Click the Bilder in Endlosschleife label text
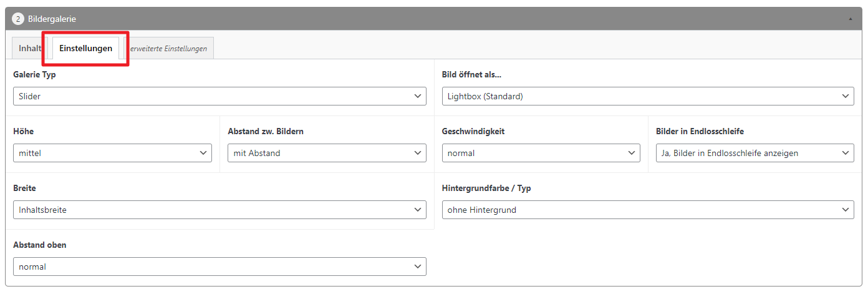The image size is (868, 294). pyautogui.click(x=700, y=132)
